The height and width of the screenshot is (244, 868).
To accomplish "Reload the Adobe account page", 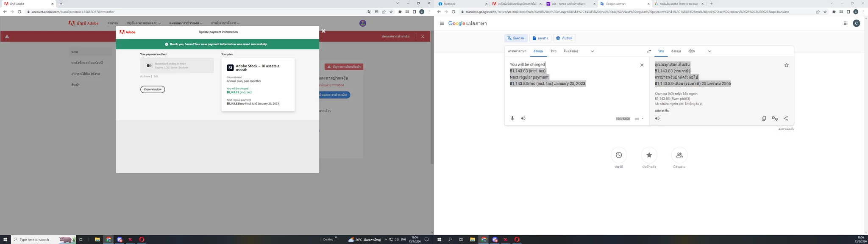I will click(19, 12).
